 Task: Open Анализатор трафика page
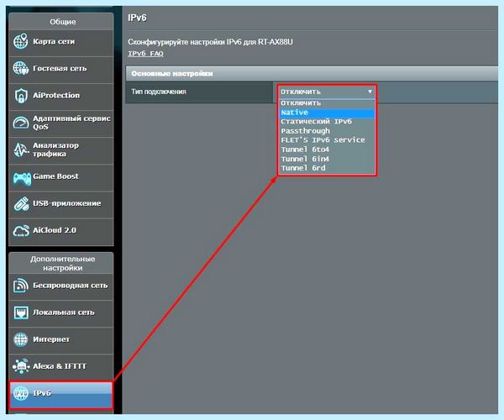[x=61, y=151]
